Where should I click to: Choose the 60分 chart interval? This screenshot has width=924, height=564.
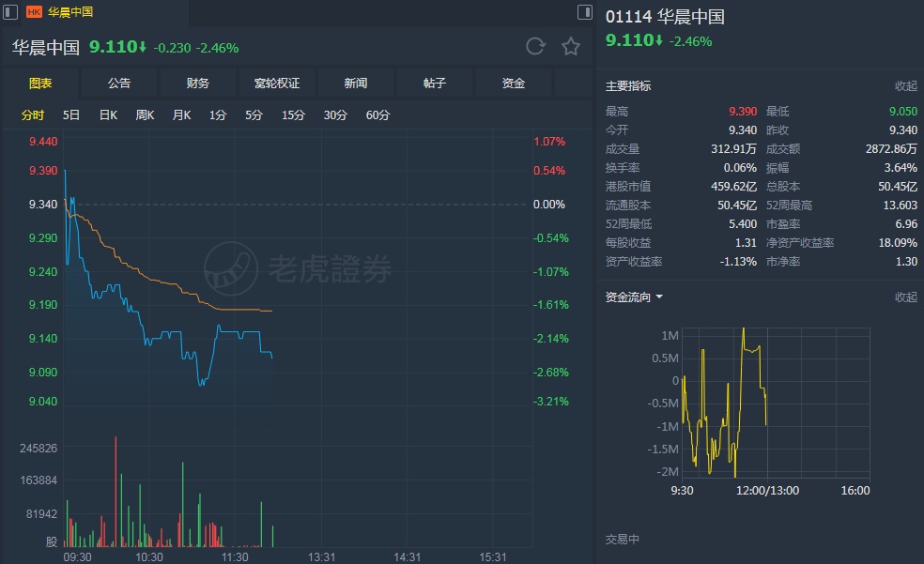coord(377,115)
